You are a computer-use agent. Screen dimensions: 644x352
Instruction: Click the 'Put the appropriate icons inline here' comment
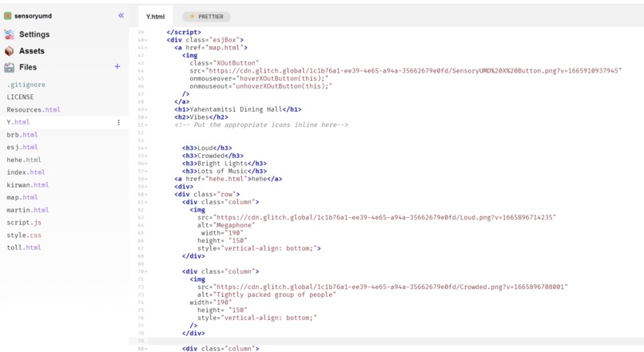(261, 125)
